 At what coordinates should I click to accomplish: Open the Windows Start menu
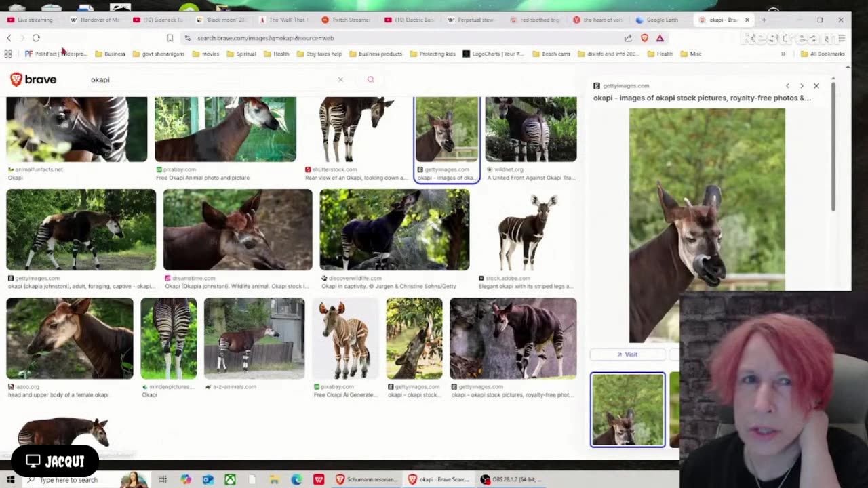[x=11, y=480]
